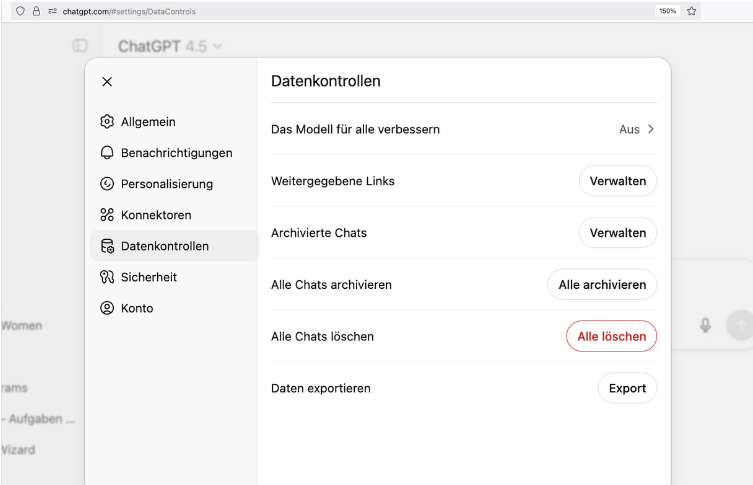753x485 pixels.
Task: Click the Alle Chats archivieren label
Action: coord(331,285)
